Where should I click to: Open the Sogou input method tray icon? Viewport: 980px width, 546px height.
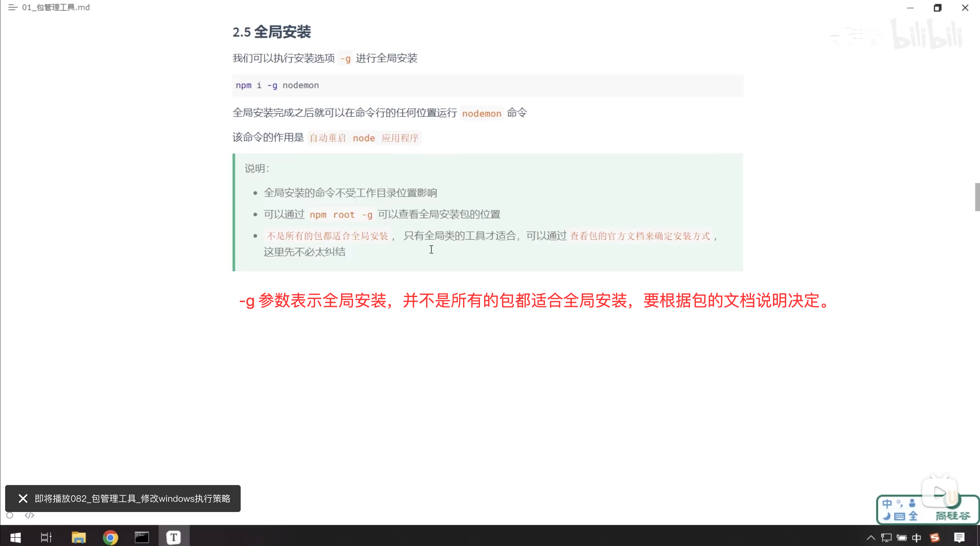(x=935, y=537)
